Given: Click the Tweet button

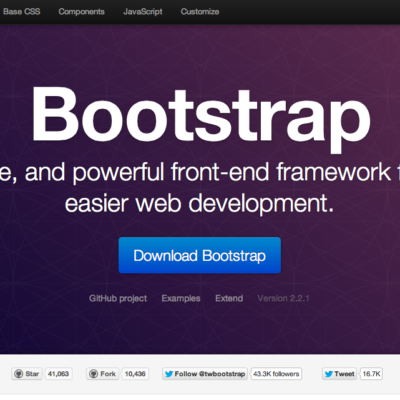Looking at the screenshot, I should (x=340, y=374).
